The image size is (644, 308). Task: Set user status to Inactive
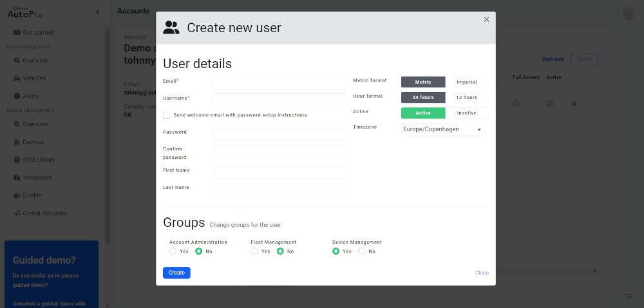coord(467,113)
